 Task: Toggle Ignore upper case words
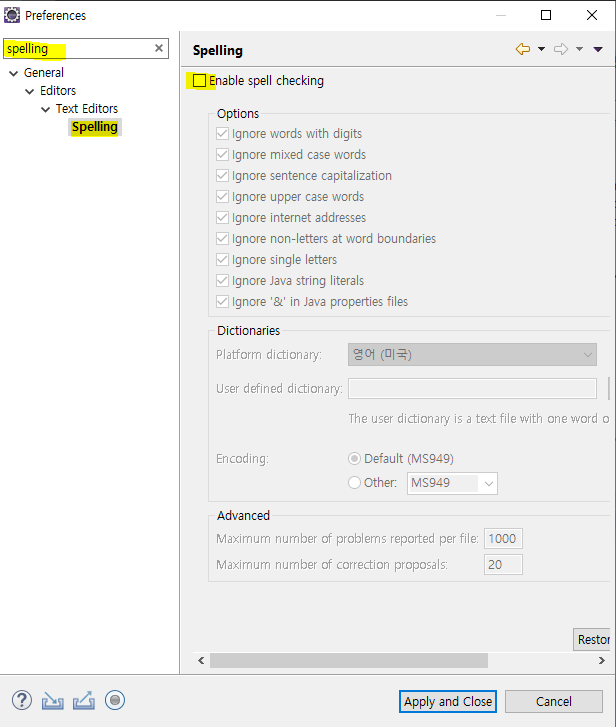click(x=222, y=197)
